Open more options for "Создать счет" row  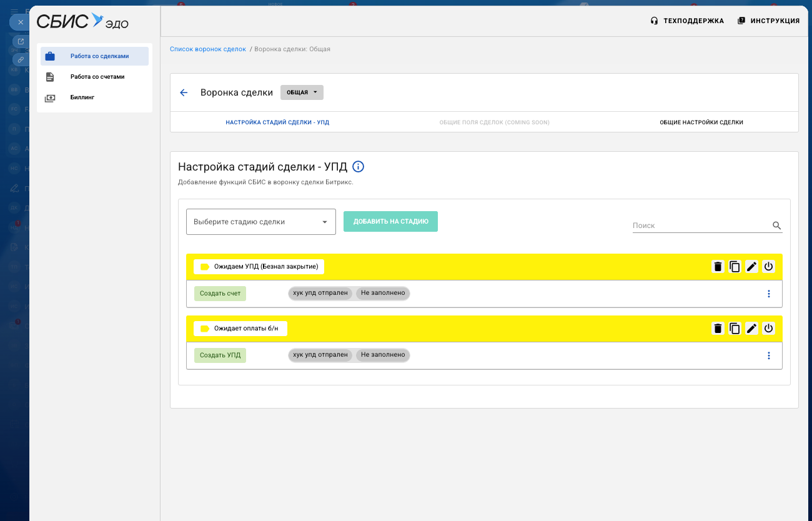[768, 294]
